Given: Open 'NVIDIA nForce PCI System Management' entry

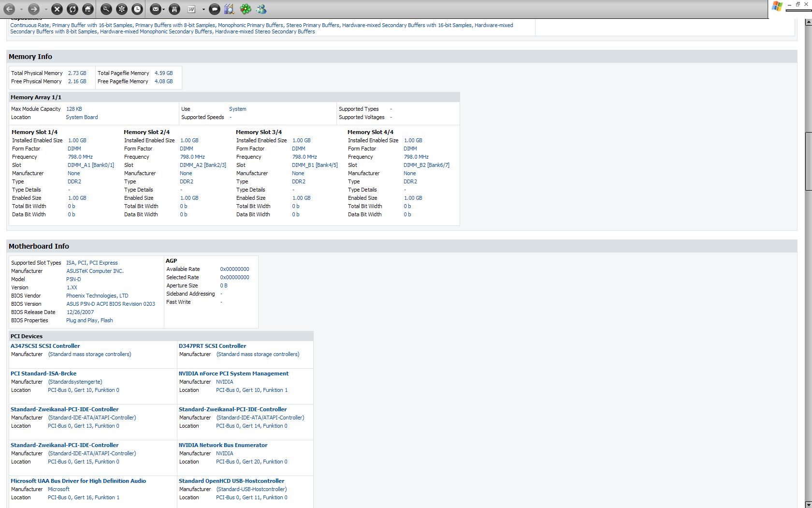Looking at the screenshot, I should pos(233,374).
